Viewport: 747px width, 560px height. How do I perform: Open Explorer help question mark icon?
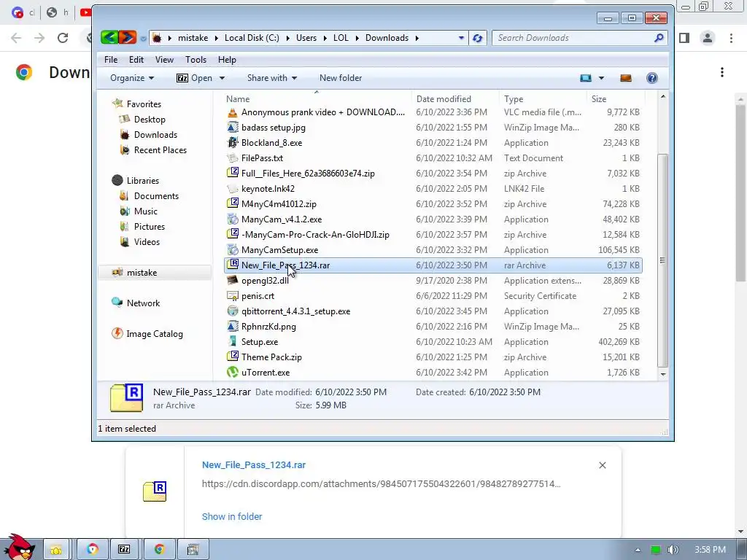651,78
